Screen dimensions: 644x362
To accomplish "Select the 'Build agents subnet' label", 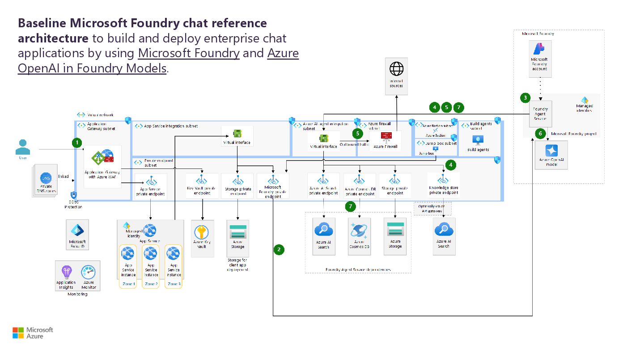I will (x=481, y=126).
